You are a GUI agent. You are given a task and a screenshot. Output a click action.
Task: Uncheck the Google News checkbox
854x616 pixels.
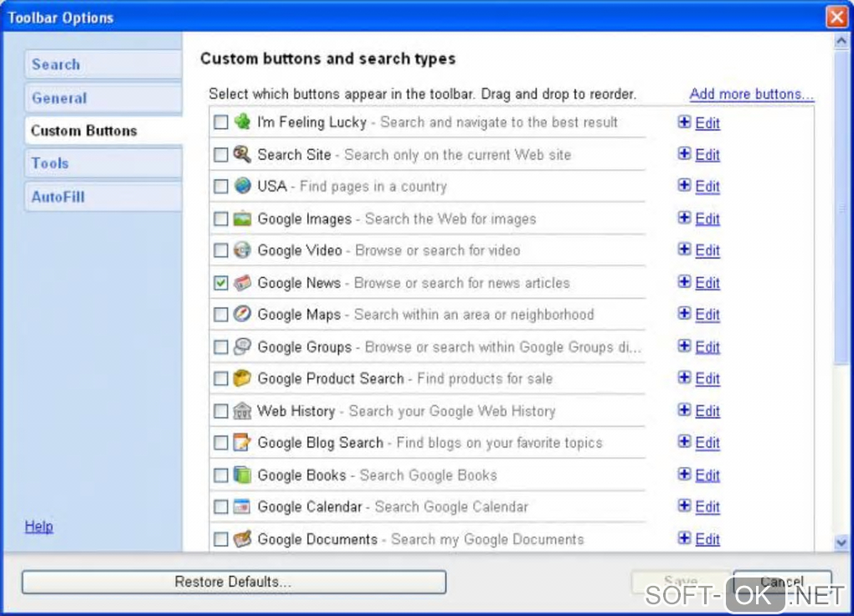[220, 283]
